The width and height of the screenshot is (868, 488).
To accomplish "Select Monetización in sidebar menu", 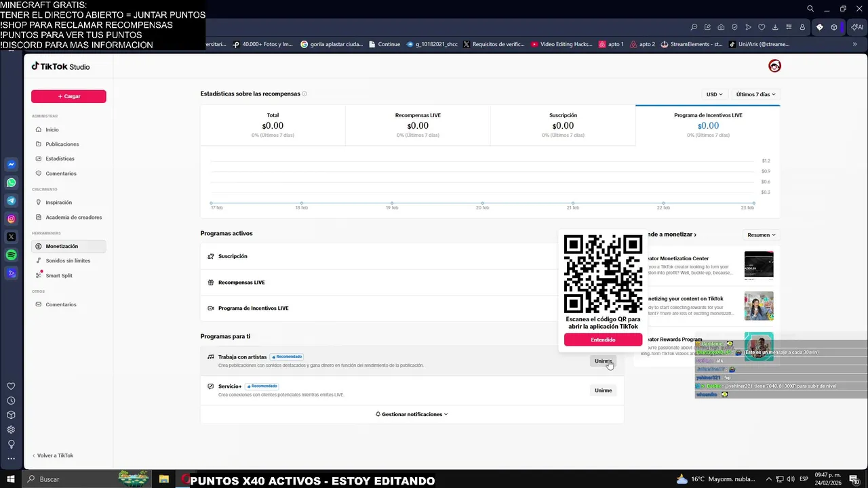I will pos(68,246).
